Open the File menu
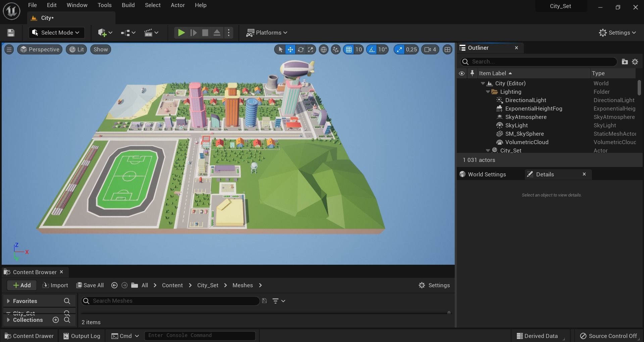Viewport: 644px width, 342px height. 33,5
